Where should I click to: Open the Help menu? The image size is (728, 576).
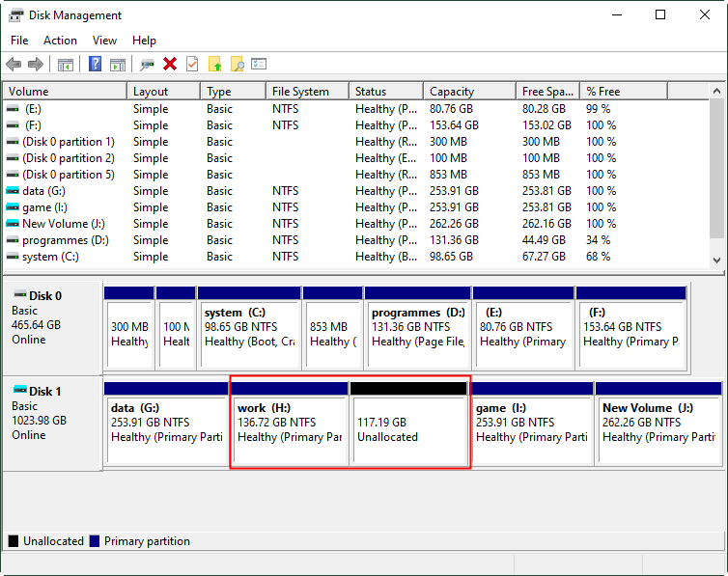click(x=144, y=41)
